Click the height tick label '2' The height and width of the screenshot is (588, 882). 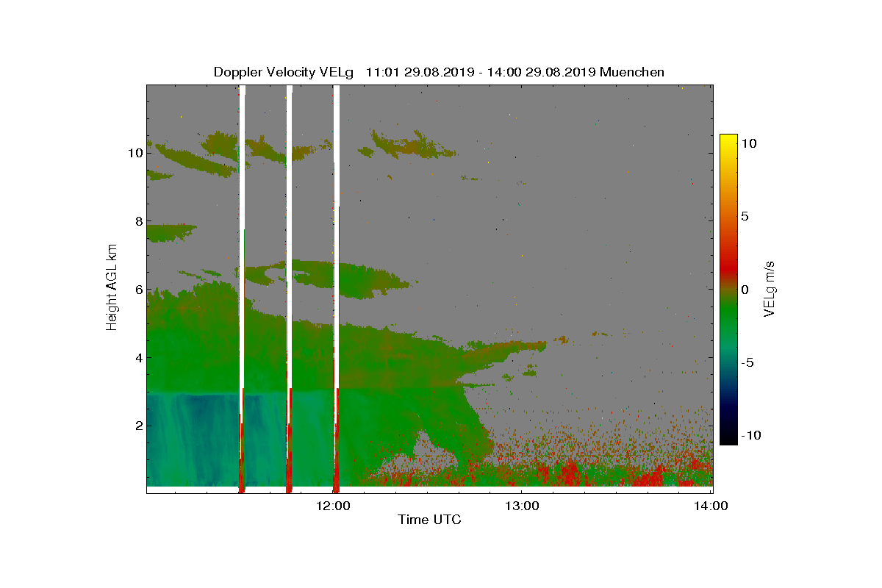click(137, 426)
